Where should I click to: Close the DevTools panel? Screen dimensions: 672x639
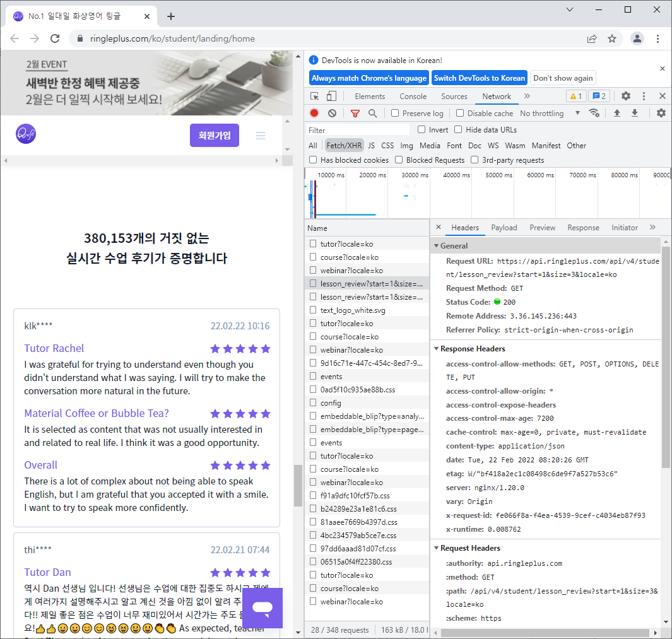click(662, 96)
